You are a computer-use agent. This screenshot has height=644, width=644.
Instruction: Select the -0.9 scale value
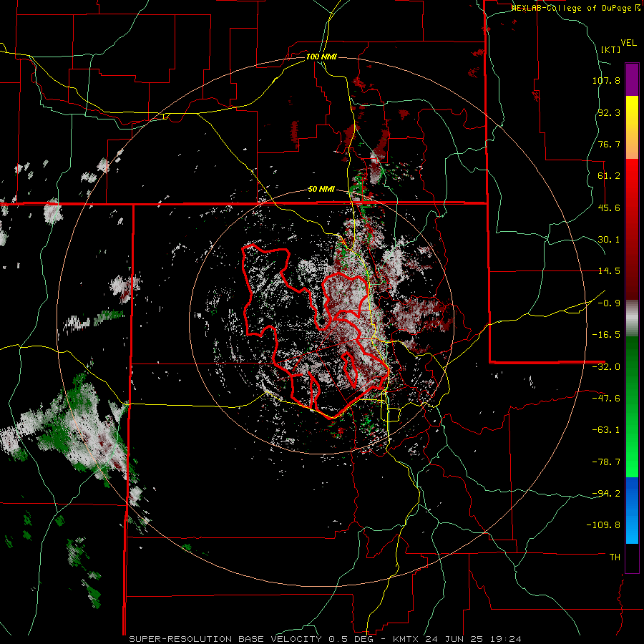point(609,303)
